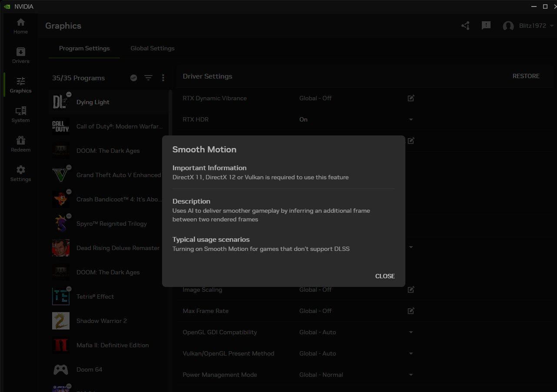Click RESTORE in Driver Settings
Viewport: 557px width, 392px height.
526,76
